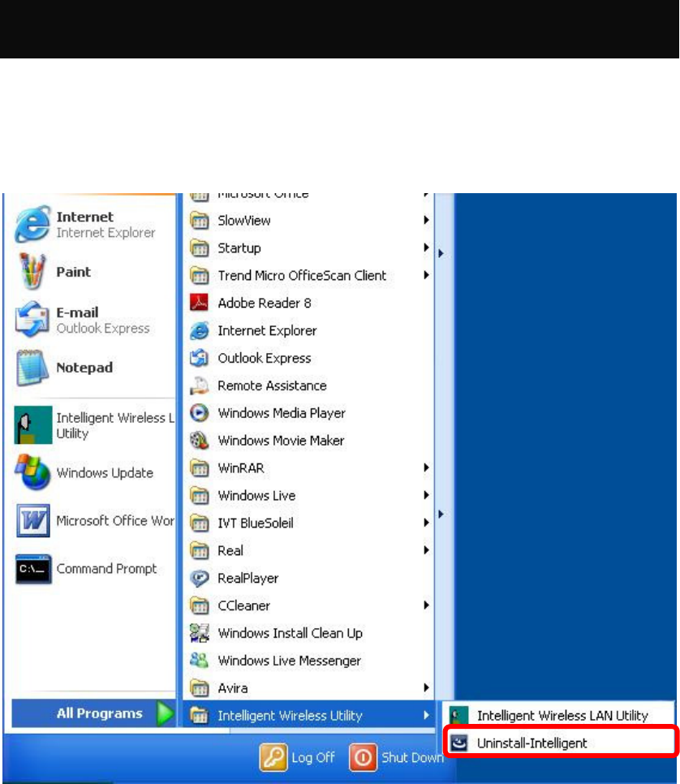Viewport: 680px width, 784px height.
Task: Open Windows Update icon
Action: [33, 472]
